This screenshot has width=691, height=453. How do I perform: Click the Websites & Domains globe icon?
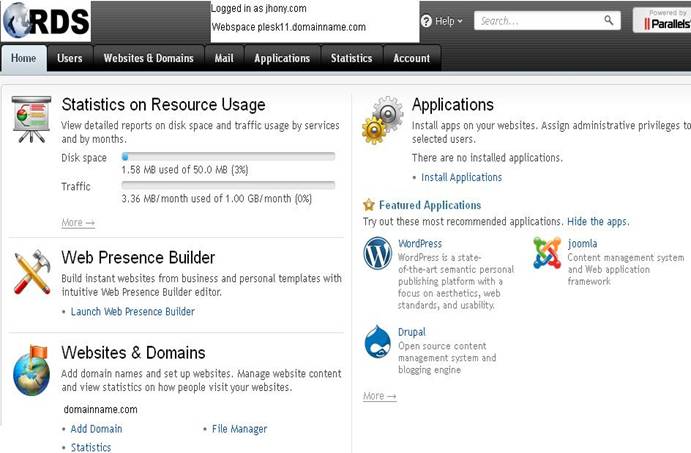31,371
